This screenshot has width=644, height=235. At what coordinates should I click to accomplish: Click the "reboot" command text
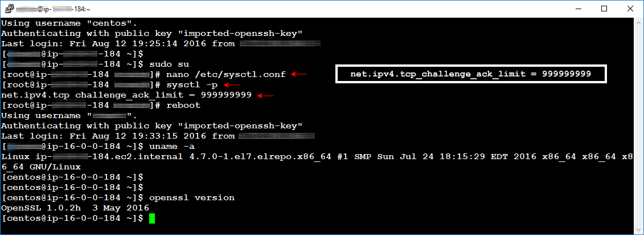tap(183, 106)
